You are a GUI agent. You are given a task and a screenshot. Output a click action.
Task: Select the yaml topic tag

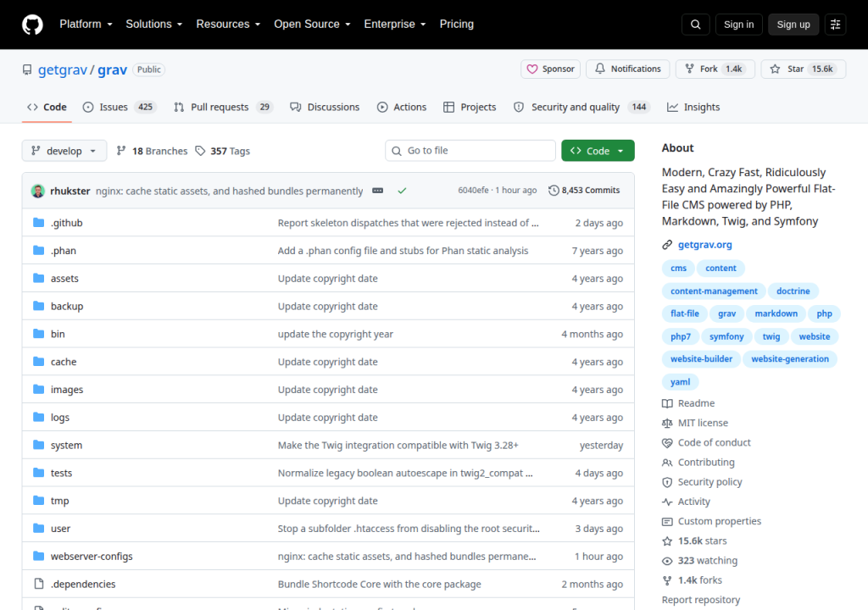point(680,382)
